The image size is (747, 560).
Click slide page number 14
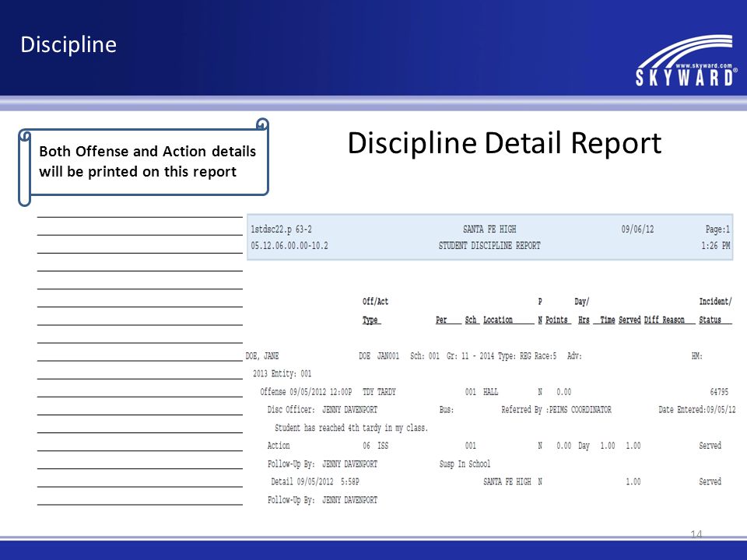click(x=696, y=534)
